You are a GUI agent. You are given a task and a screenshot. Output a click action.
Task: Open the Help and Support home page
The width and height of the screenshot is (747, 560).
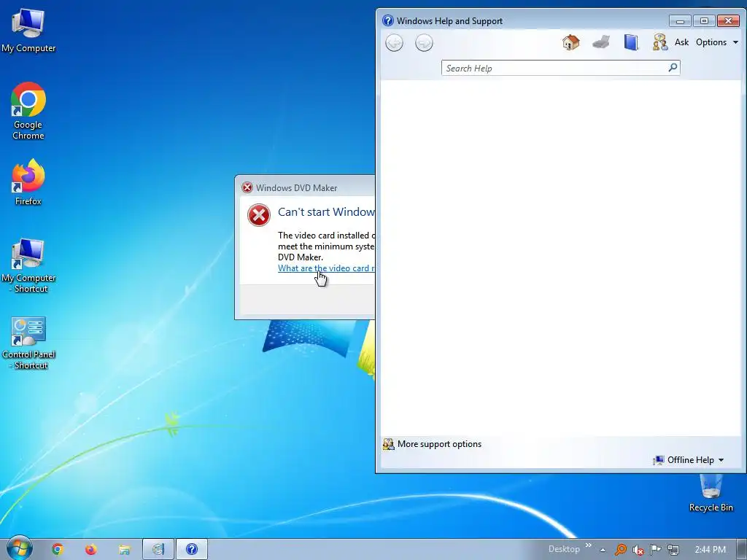(570, 42)
